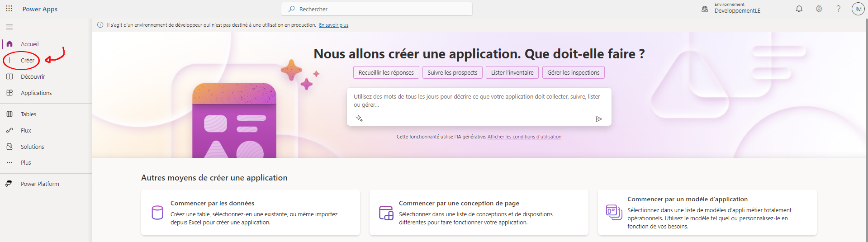
Task: Open the JM account avatar
Action: pyautogui.click(x=858, y=9)
